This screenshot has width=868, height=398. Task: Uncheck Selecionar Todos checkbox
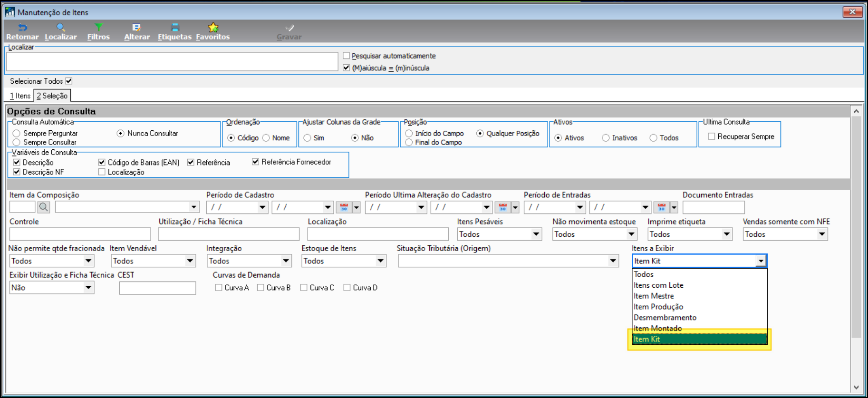coord(69,81)
